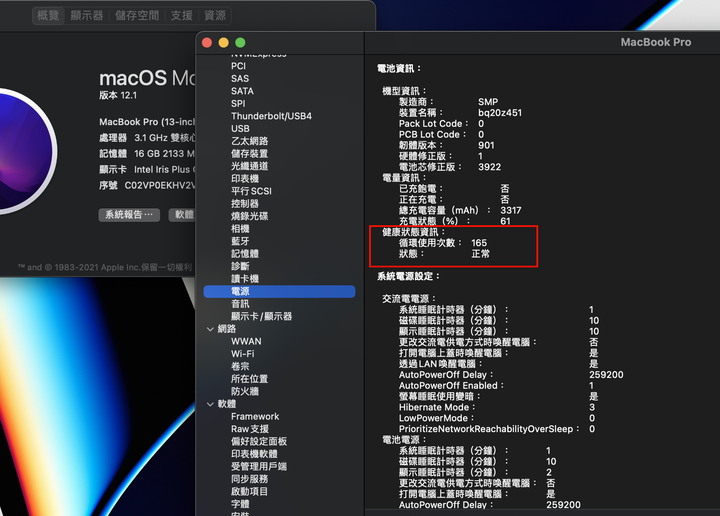Select SPI in the sidebar
Viewport: 720px width, 516px height.
click(x=238, y=104)
